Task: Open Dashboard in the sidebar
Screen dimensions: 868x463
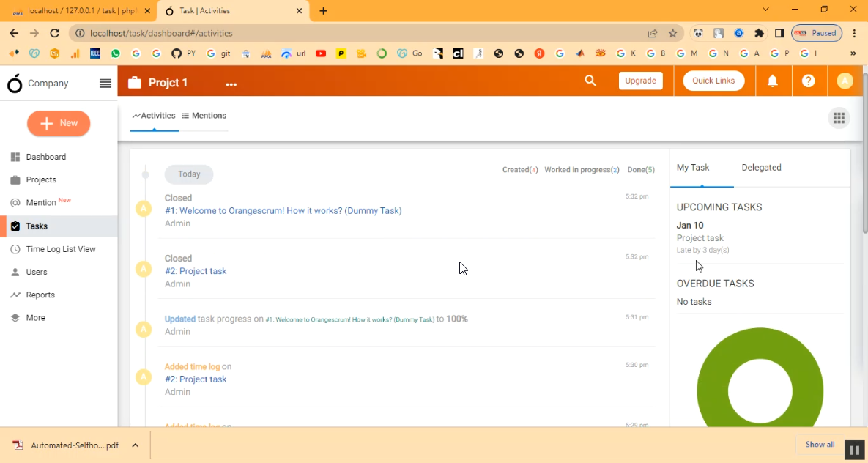Action: (x=45, y=157)
